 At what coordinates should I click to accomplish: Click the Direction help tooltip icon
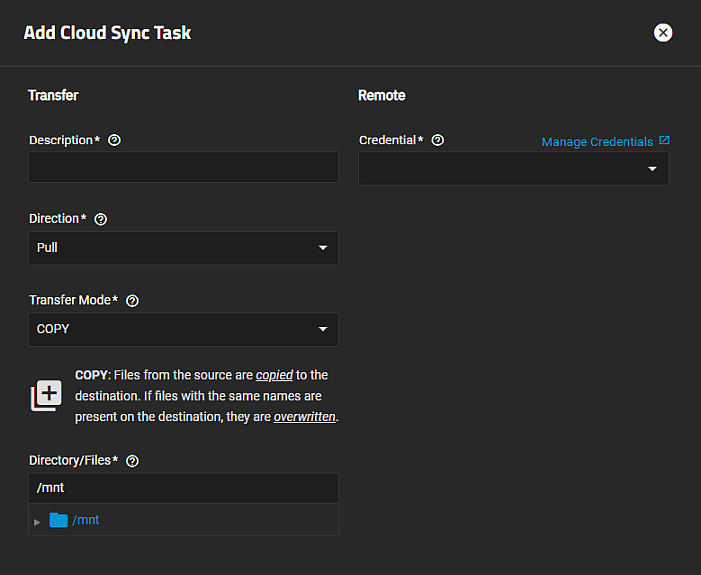click(100, 219)
